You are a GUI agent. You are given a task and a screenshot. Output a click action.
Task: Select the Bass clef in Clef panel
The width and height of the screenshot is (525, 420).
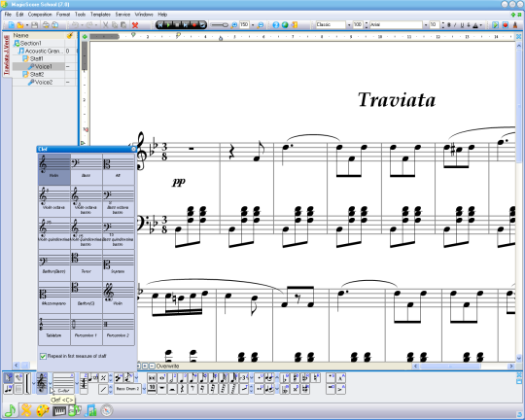point(87,169)
